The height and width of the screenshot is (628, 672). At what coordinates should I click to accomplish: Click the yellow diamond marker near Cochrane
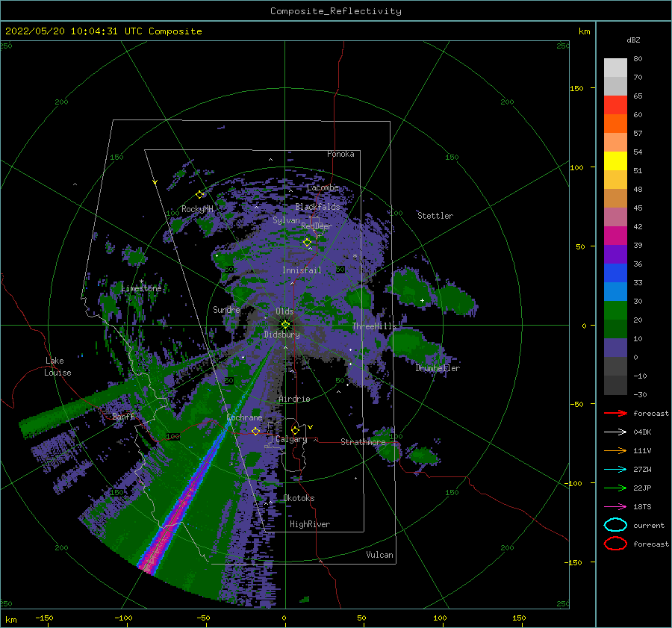click(255, 431)
